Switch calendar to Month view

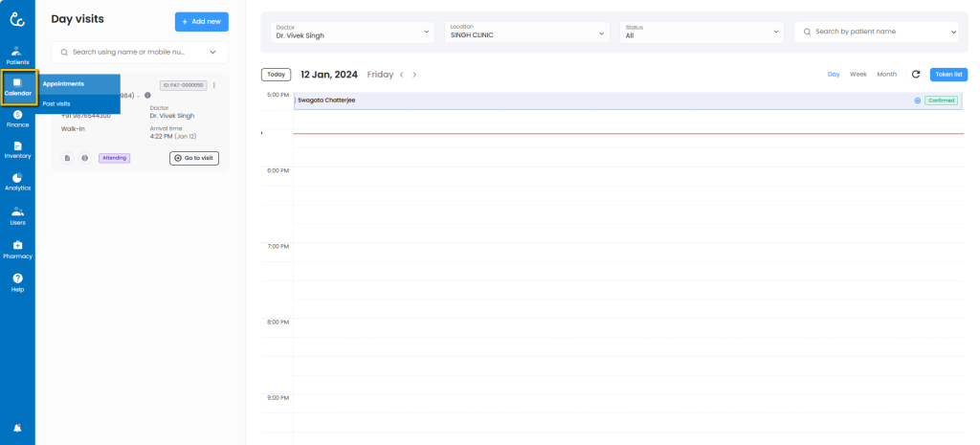[886, 74]
